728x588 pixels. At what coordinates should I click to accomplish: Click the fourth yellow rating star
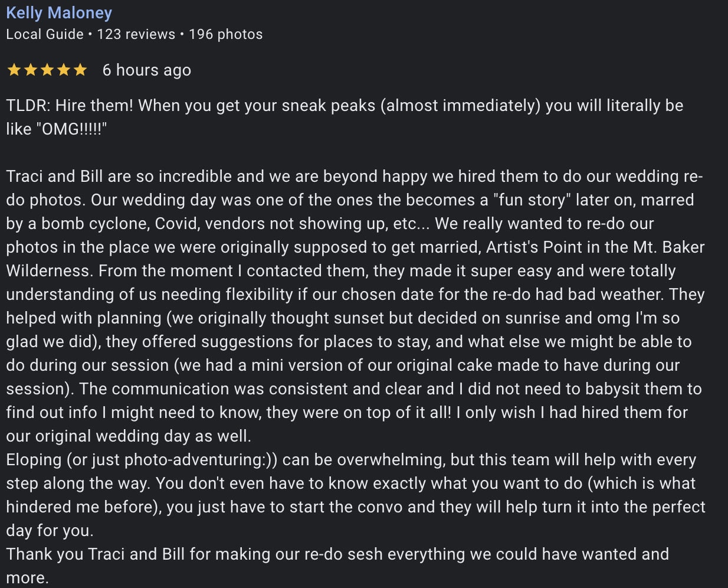click(63, 70)
